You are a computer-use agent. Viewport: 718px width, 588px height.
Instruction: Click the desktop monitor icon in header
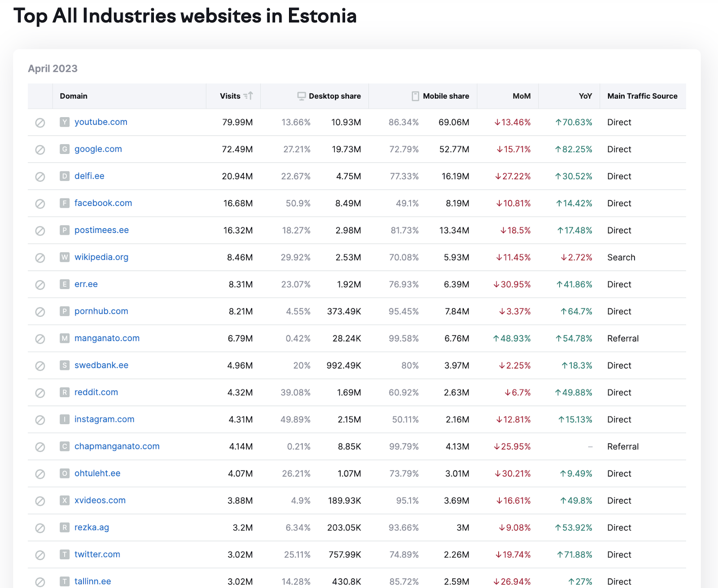302,96
